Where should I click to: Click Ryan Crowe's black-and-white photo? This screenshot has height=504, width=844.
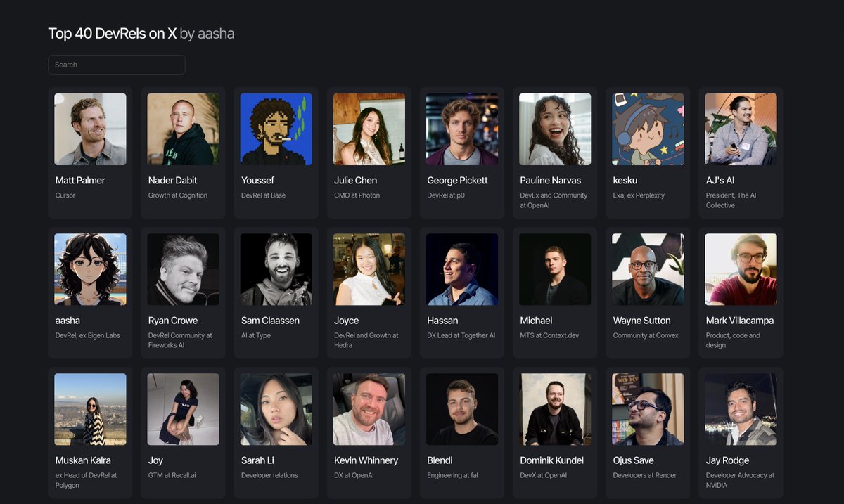(x=183, y=269)
